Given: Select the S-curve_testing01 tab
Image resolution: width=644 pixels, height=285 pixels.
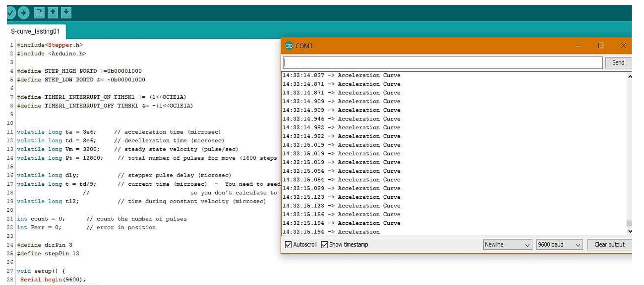Looking at the screenshot, I should 35,31.
